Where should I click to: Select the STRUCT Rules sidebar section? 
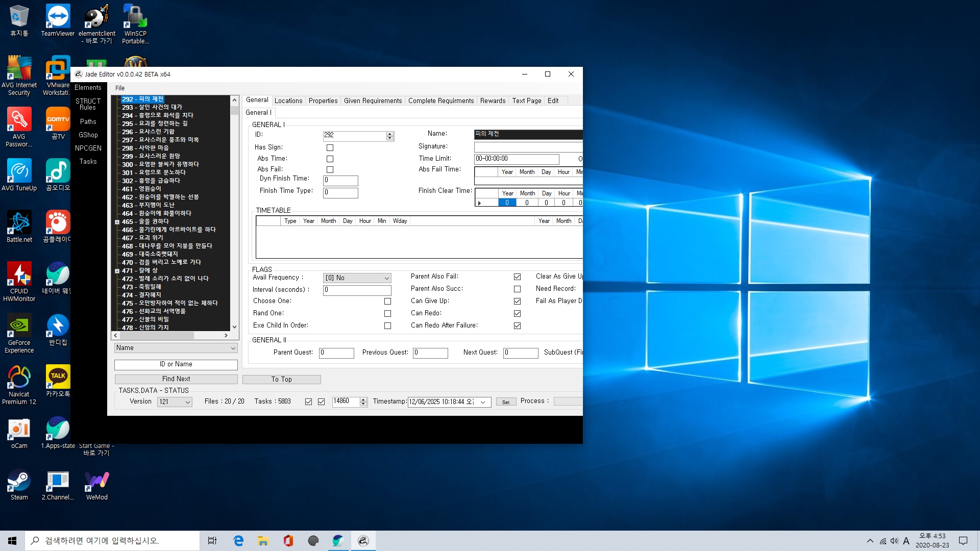(x=88, y=104)
